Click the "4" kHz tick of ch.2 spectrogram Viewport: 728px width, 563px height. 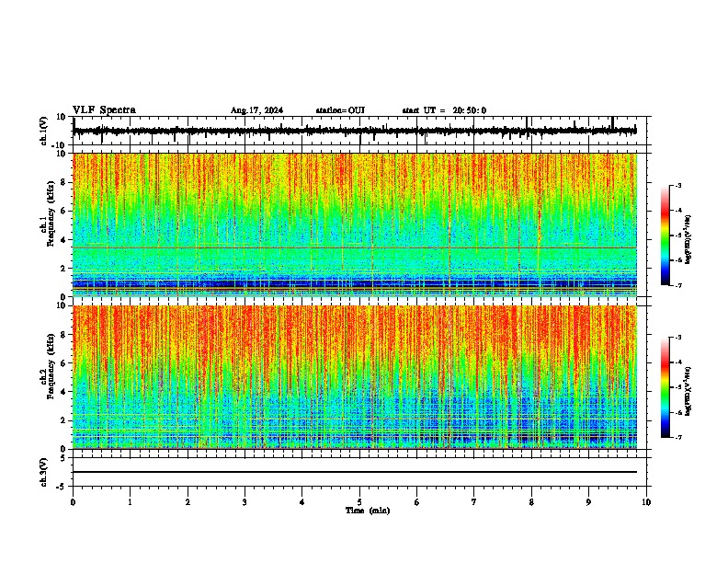63,392
